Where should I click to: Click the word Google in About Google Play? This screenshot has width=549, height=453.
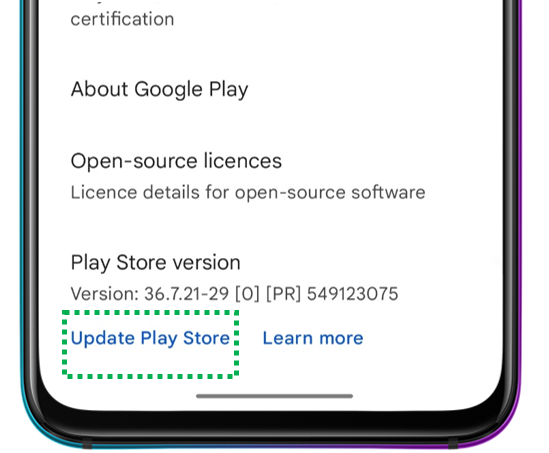[168, 90]
